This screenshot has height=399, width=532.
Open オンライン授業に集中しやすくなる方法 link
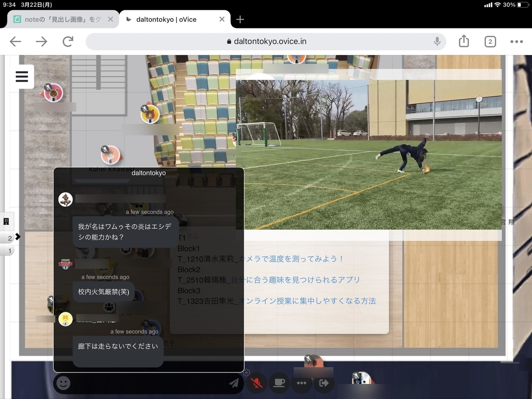pyautogui.click(x=307, y=301)
